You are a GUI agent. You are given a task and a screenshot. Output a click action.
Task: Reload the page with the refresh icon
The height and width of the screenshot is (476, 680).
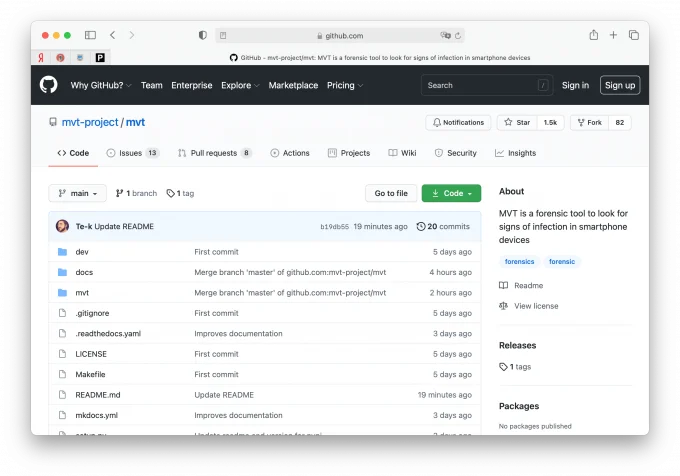click(x=458, y=36)
